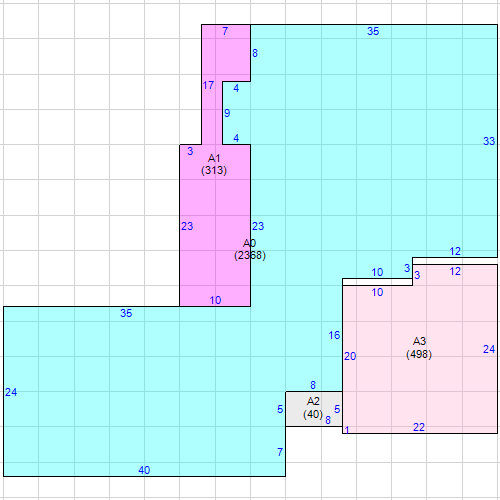Click the 7 dimension below A2's left side

pyautogui.click(x=280, y=452)
